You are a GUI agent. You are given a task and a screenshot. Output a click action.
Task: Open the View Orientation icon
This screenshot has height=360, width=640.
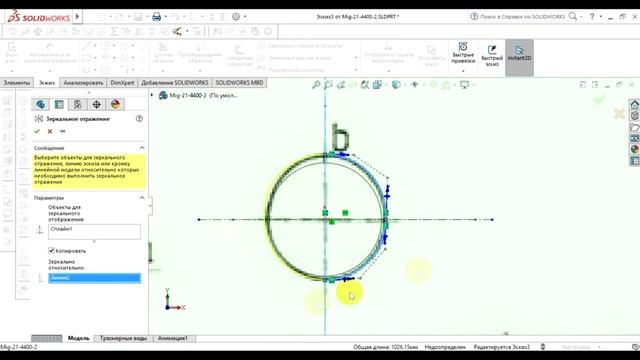coord(377,85)
